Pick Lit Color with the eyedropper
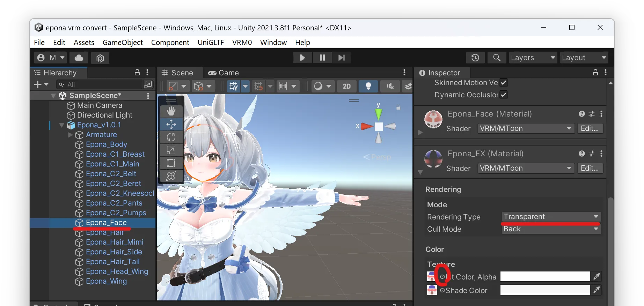 (597, 276)
